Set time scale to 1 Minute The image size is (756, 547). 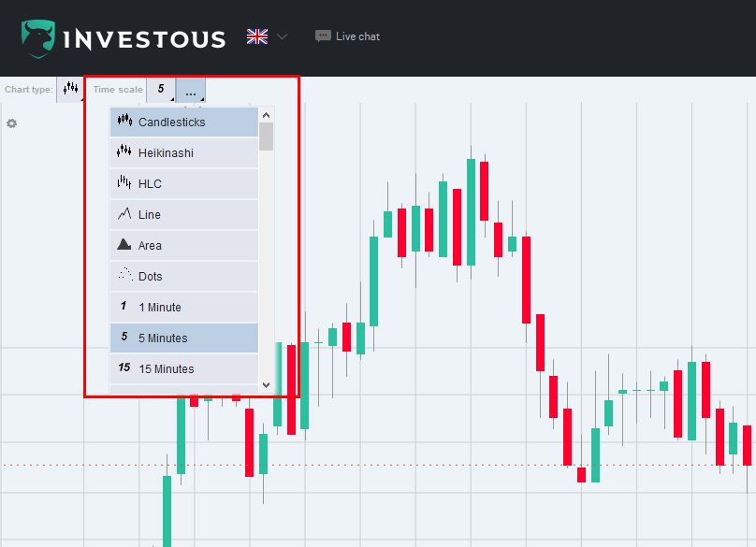(x=184, y=307)
